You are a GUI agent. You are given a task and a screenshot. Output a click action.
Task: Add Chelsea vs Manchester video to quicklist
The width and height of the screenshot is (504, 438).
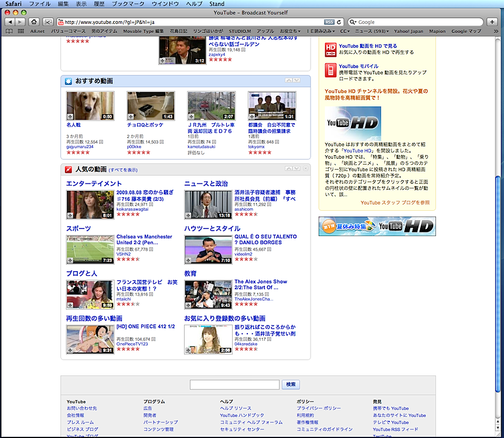tap(70, 261)
